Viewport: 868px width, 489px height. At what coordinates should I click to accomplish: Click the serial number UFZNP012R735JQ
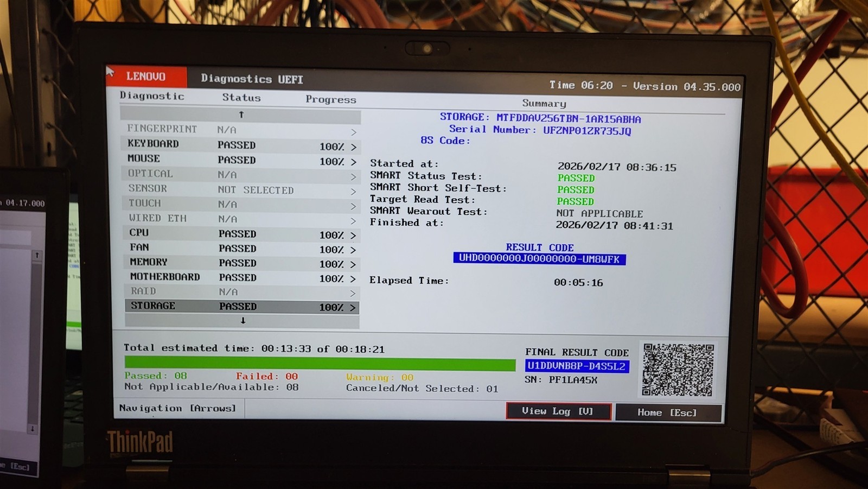click(x=587, y=131)
